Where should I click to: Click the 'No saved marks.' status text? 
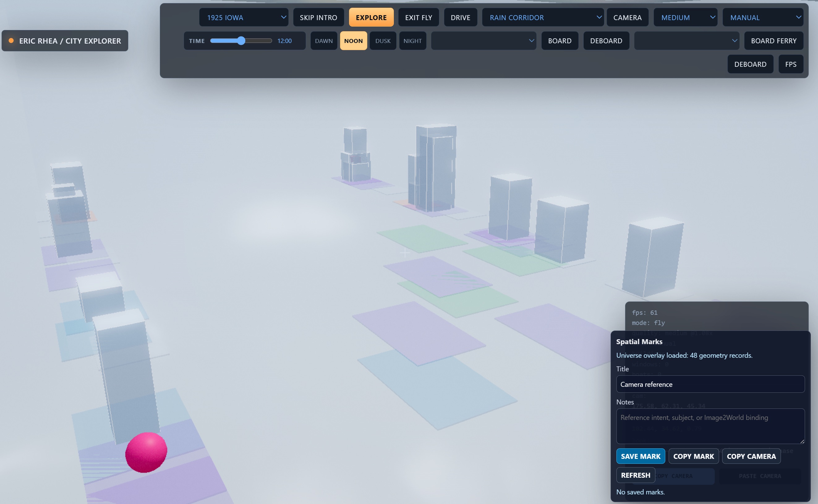[641, 492]
